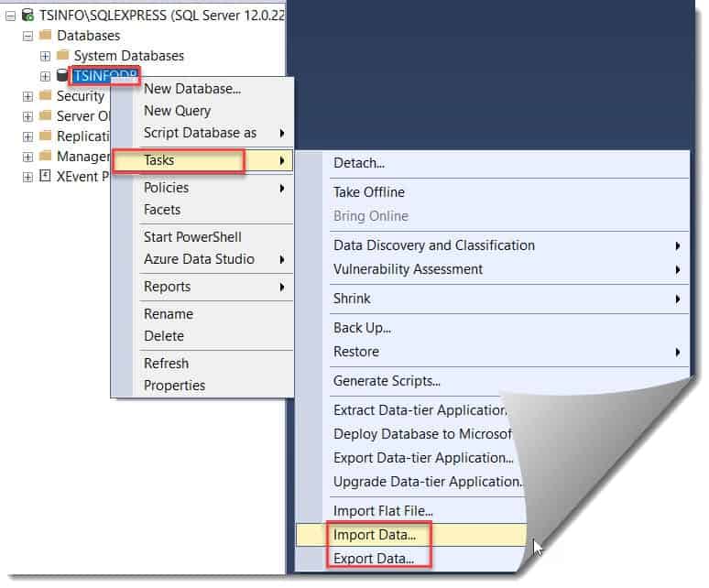Choose Start PowerShell menu entry
709x588 pixels.
tap(192, 237)
